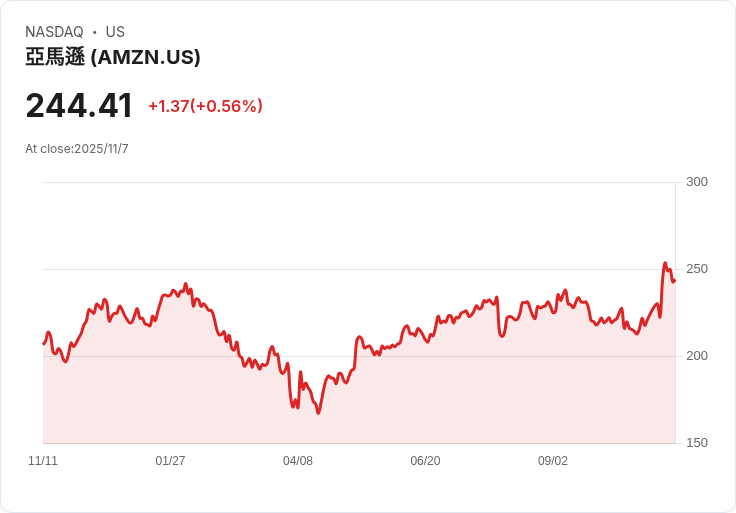Click the 150 y-axis label

(697, 443)
